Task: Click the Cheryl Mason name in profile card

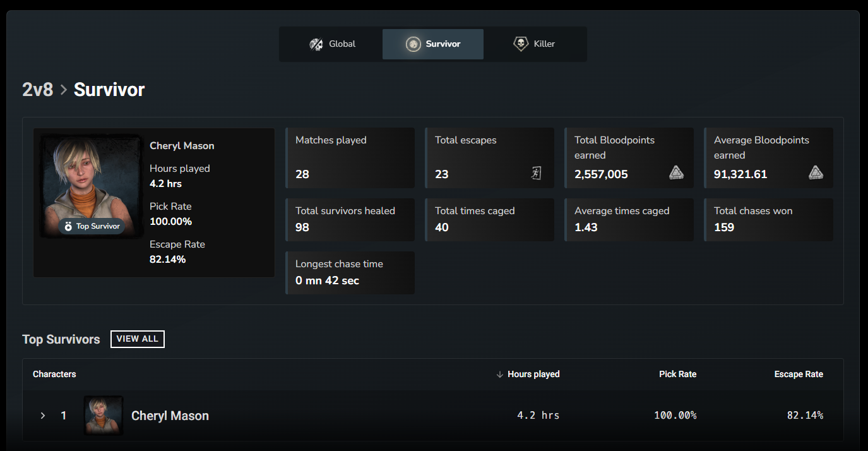Action: tap(182, 146)
